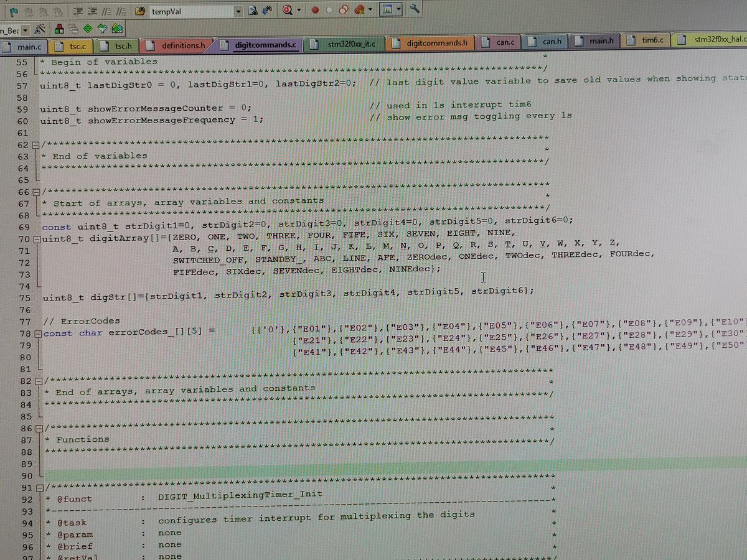Image resolution: width=747 pixels, height=560 pixels.
Task: Indent the selected code lines
Action: coord(78,11)
